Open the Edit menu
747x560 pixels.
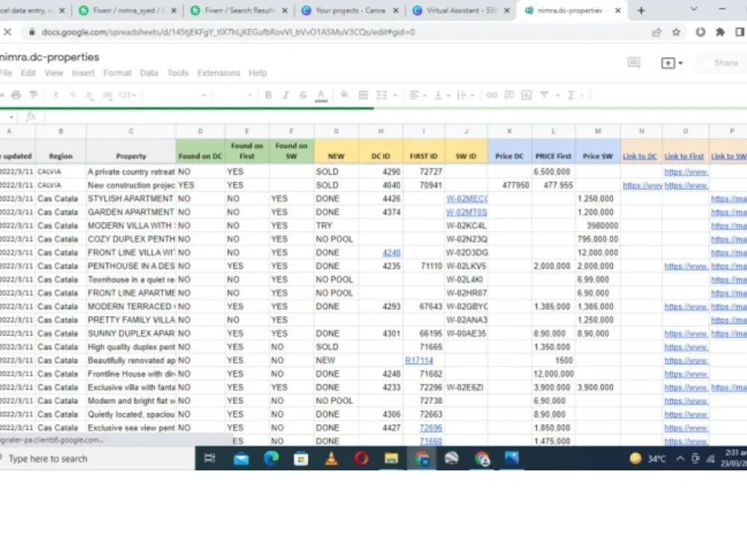(x=28, y=73)
